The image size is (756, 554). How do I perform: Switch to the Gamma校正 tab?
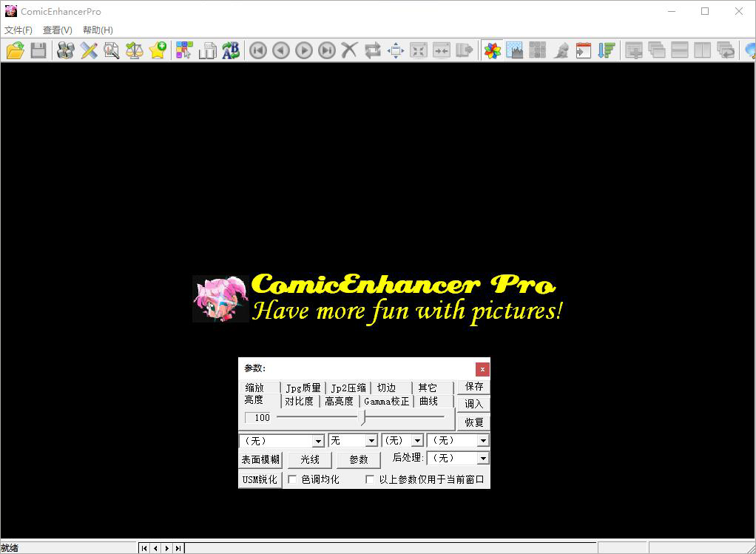(x=386, y=401)
